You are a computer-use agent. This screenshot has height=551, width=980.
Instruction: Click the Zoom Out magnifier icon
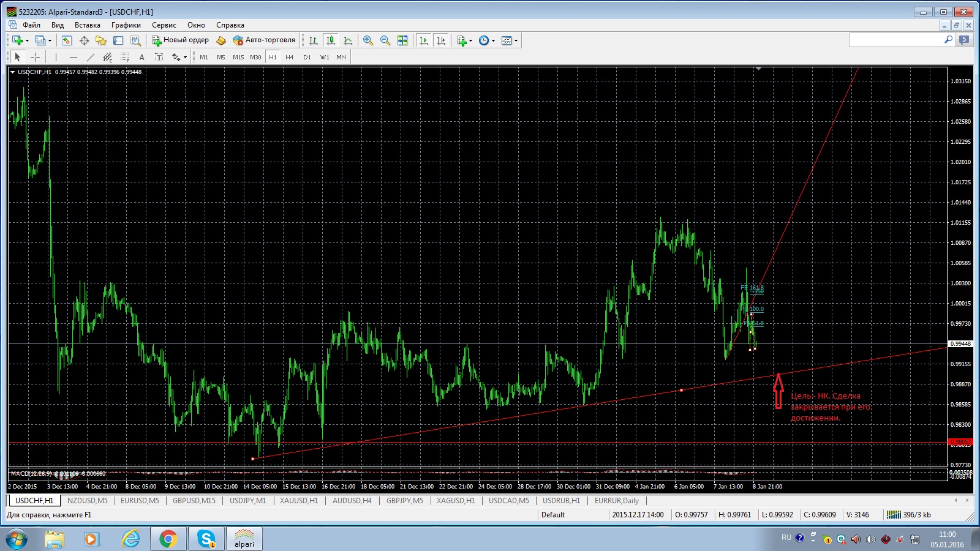pos(385,40)
